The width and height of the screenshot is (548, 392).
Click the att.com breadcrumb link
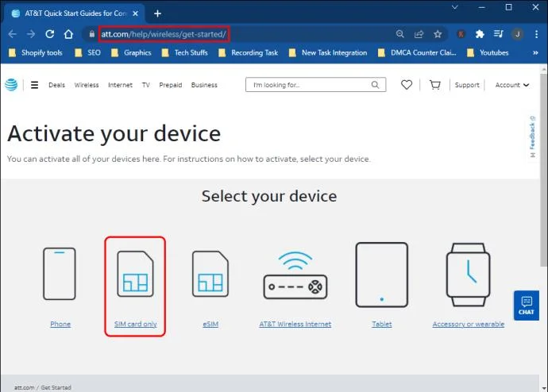[x=24, y=387]
